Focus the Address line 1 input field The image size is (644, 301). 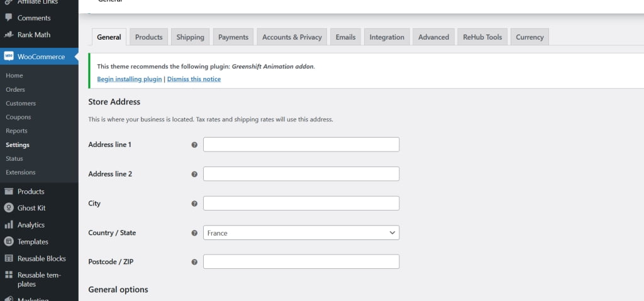pyautogui.click(x=301, y=145)
